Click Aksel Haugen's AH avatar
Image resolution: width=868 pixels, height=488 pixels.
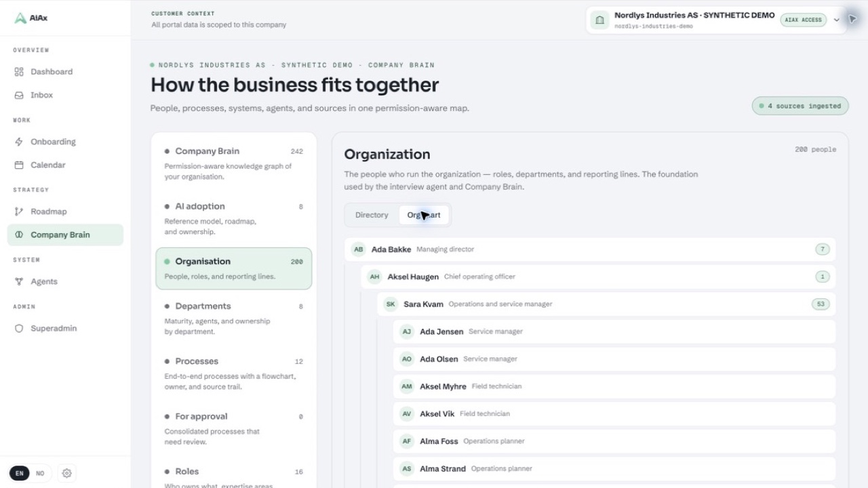[x=374, y=277]
